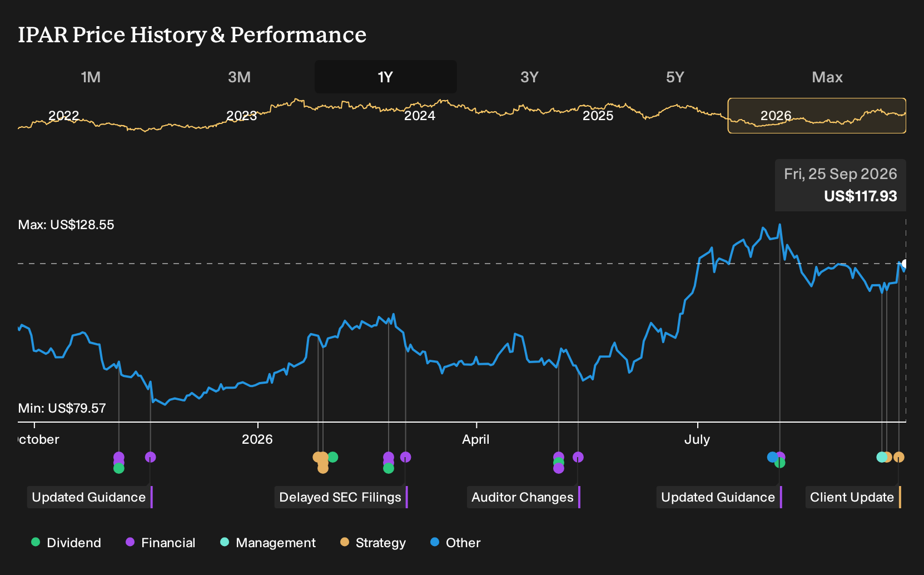The width and height of the screenshot is (924, 575).
Task: Click the highlighted 2026 range selector window
Action: [x=817, y=116]
